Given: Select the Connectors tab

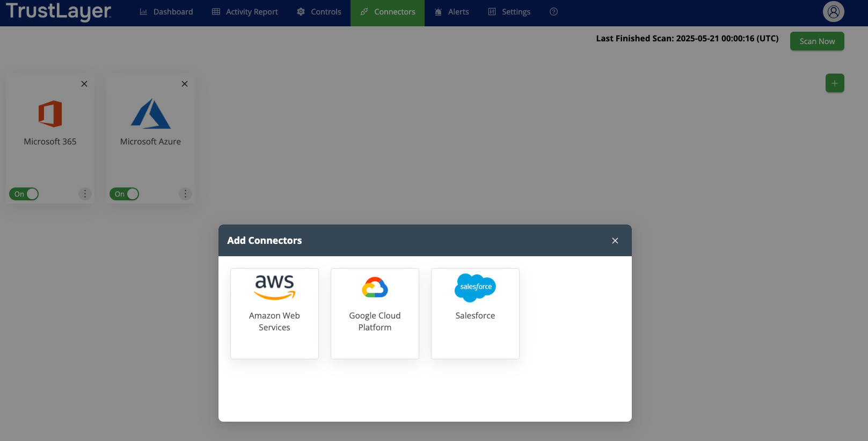Looking at the screenshot, I should (388, 12).
